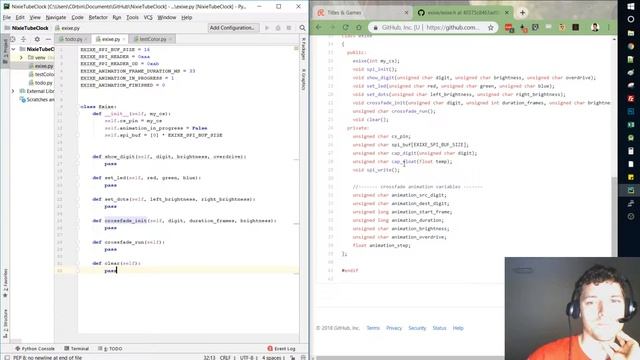Open the Run menu

pyautogui.click(x=117, y=18)
